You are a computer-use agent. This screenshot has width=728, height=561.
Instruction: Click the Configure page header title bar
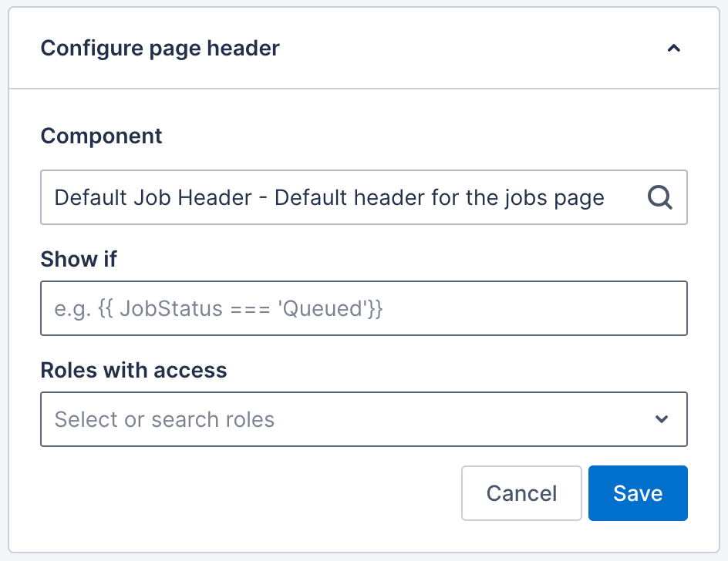pos(160,48)
